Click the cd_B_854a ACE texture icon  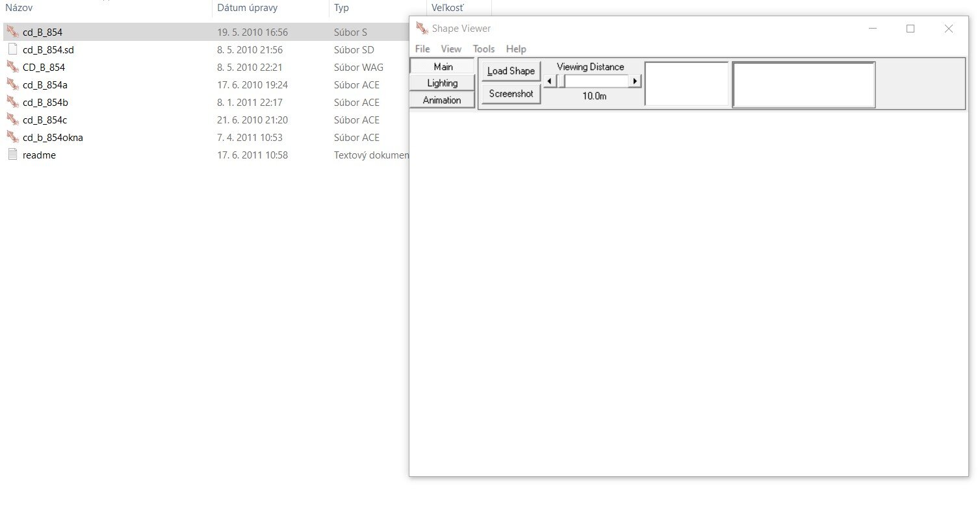tap(12, 84)
